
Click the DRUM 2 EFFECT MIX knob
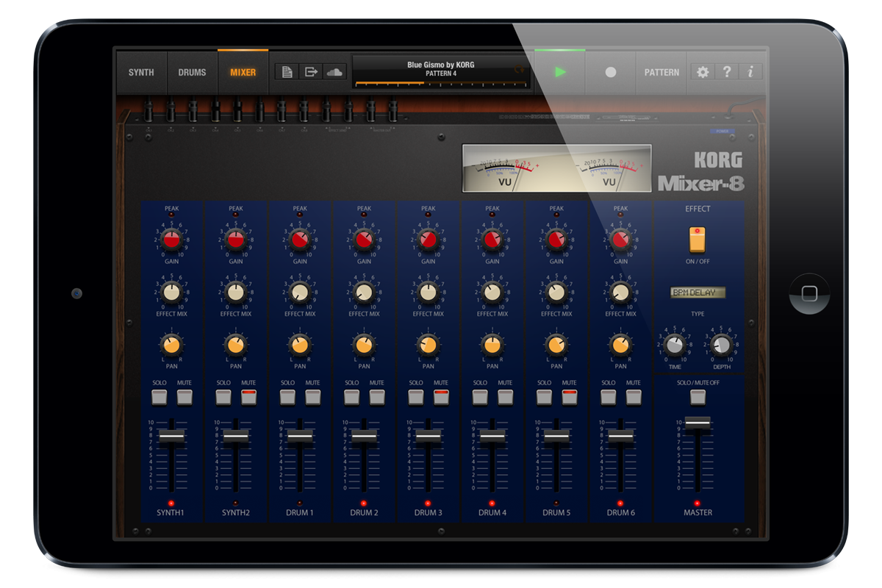click(364, 293)
